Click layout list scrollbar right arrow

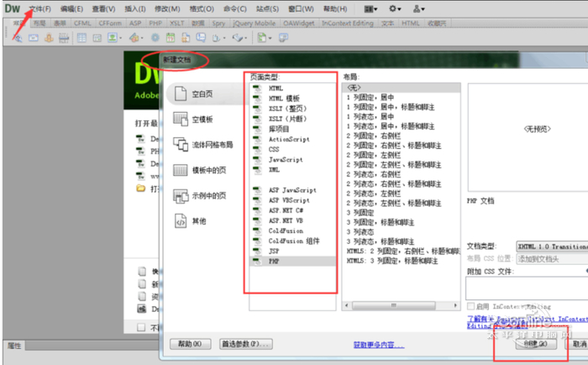click(x=455, y=305)
